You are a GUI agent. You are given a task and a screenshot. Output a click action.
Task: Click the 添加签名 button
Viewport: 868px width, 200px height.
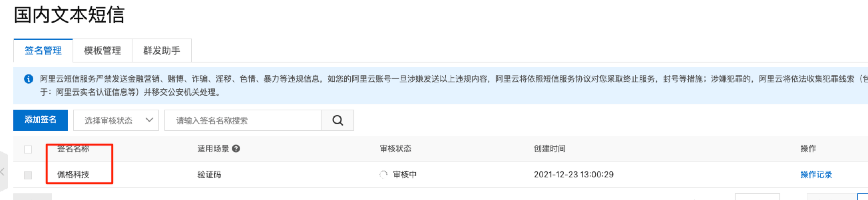(x=40, y=120)
